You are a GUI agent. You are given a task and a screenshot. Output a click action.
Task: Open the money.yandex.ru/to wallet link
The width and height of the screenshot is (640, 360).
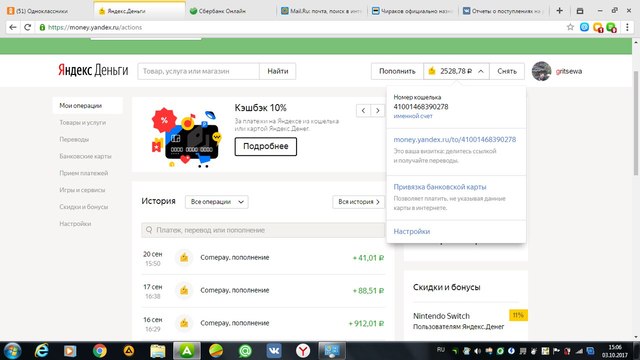(x=455, y=140)
